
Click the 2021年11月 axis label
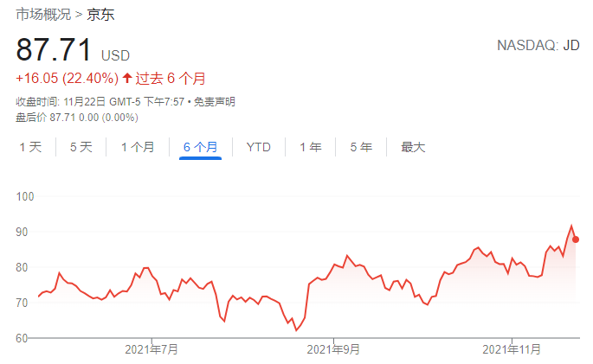pyautogui.click(x=512, y=349)
